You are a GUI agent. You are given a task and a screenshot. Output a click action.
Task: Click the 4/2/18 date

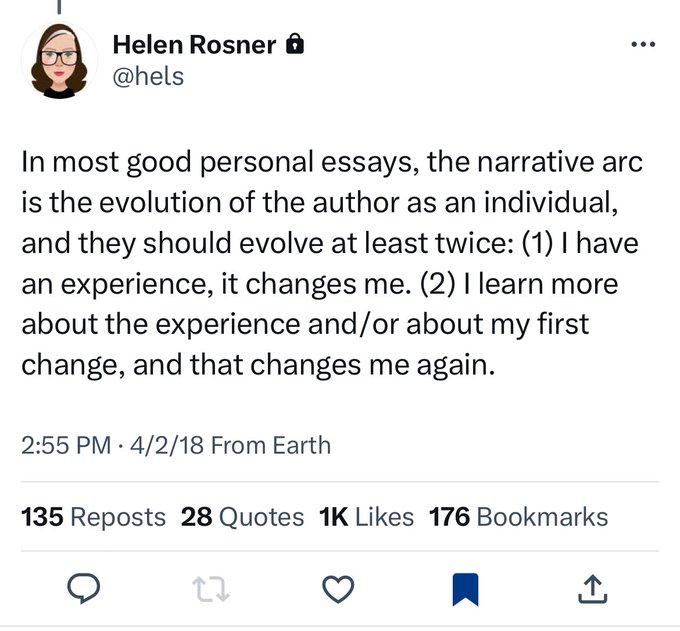(x=167, y=445)
